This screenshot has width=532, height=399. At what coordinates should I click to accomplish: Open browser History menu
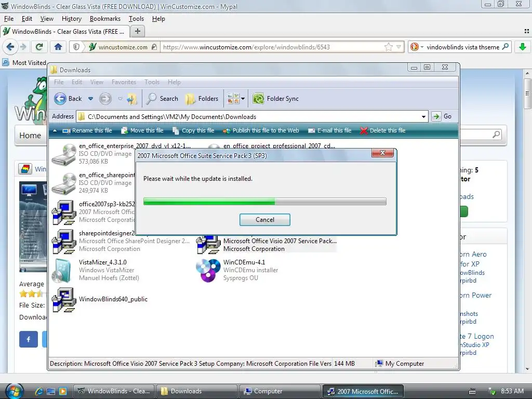coord(72,19)
